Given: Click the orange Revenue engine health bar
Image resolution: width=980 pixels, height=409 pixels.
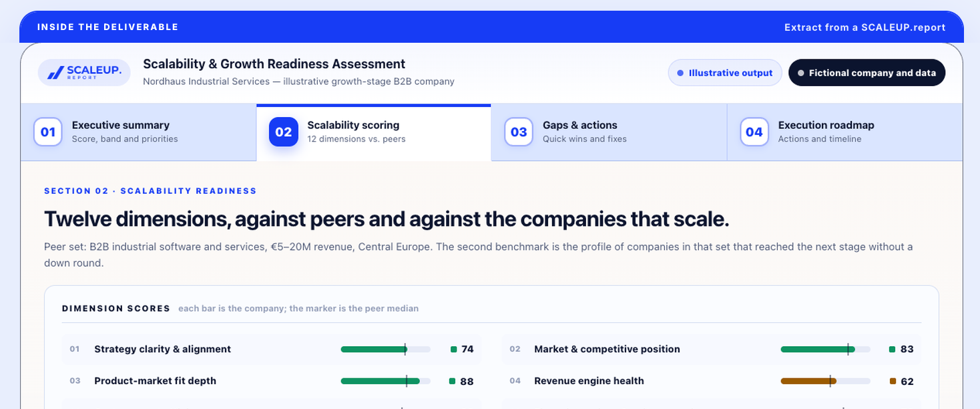Looking at the screenshot, I should (x=809, y=381).
